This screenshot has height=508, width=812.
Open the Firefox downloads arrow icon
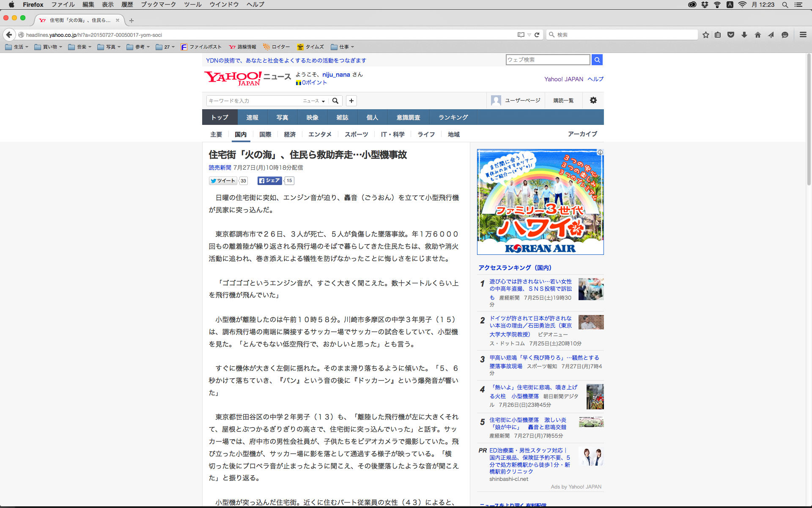click(744, 35)
